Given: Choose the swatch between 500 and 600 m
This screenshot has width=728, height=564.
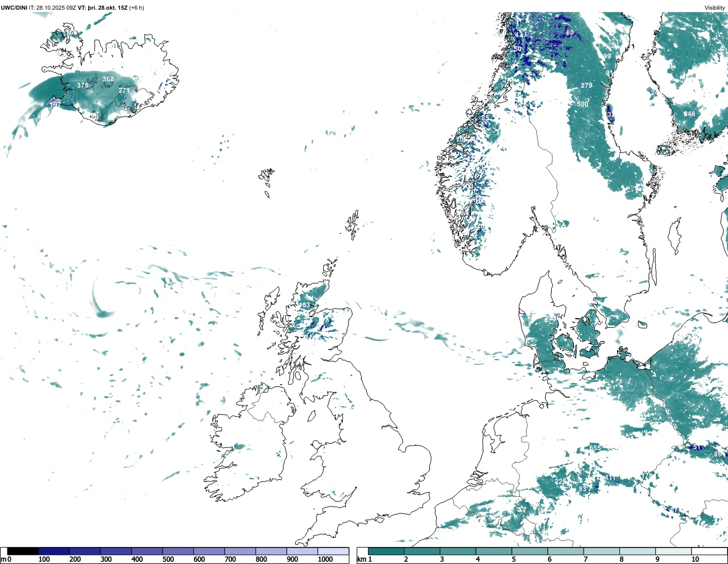Looking at the screenshot, I should tap(178, 551).
